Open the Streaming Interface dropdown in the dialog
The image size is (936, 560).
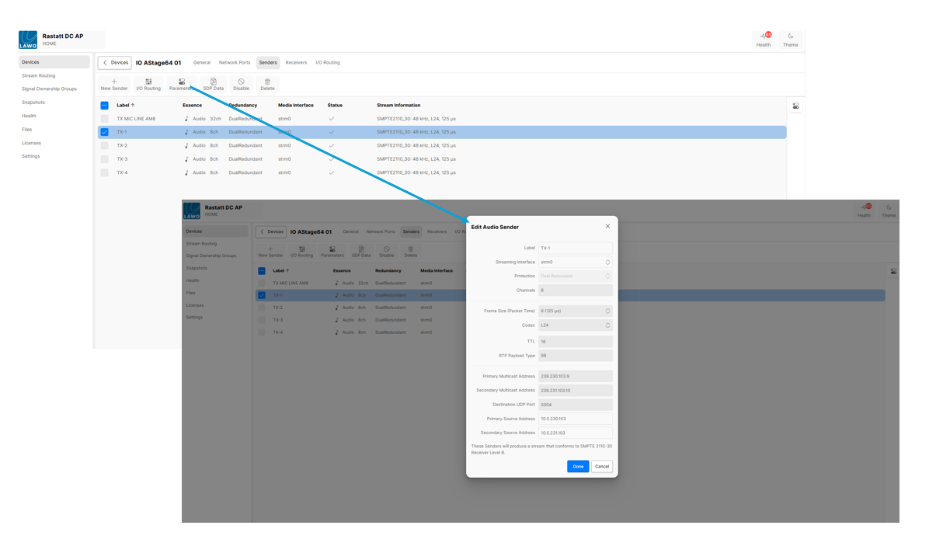[575, 263]
